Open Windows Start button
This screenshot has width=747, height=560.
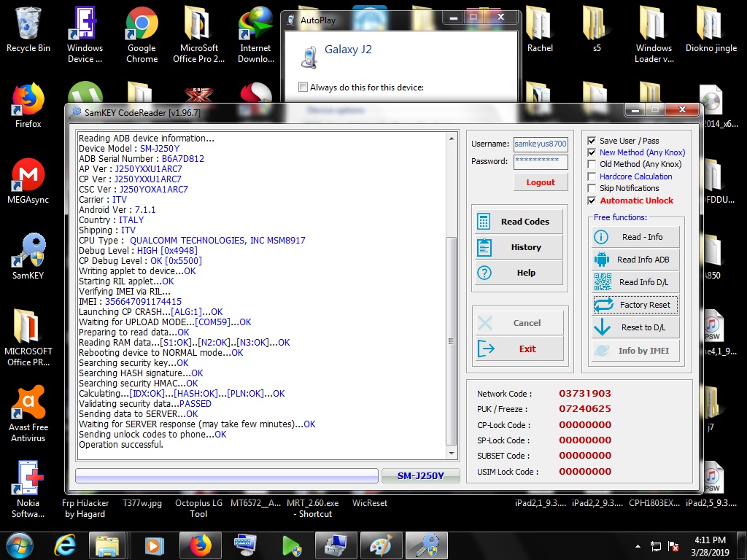[19, 545]
